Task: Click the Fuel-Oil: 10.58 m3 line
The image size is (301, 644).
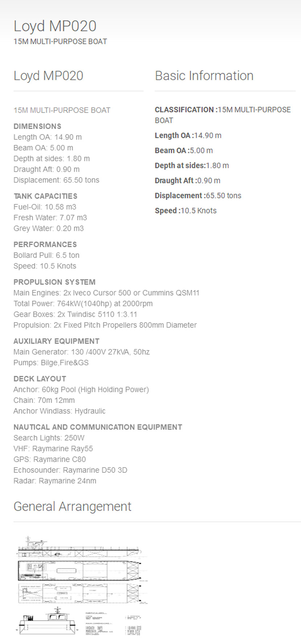Action: pos(45,207)
